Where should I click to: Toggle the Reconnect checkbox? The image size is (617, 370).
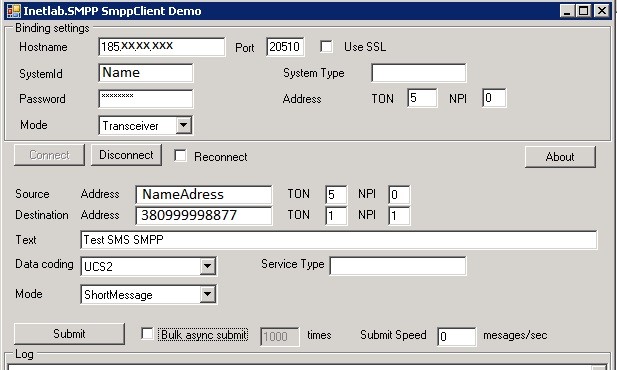click(180, 155)
